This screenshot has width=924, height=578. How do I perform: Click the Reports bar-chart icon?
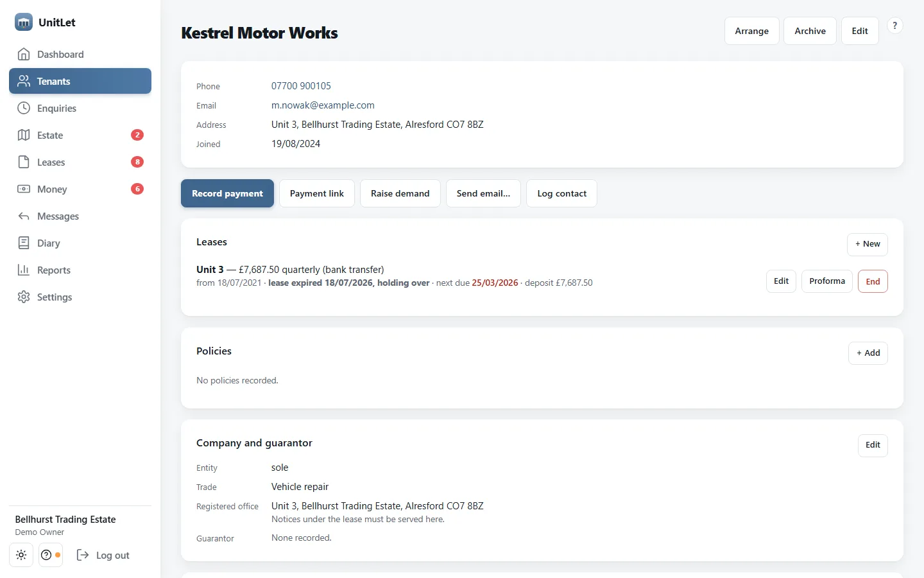coord(24,270)
